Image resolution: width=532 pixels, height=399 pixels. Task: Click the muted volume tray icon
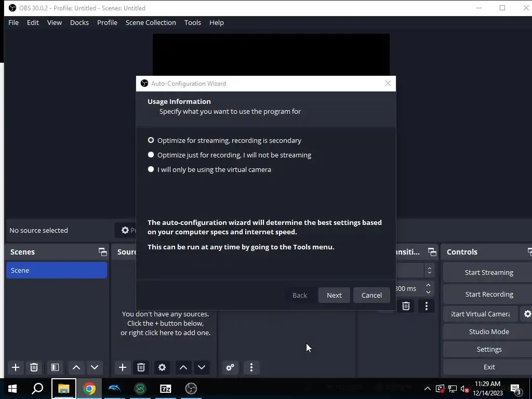465,389
